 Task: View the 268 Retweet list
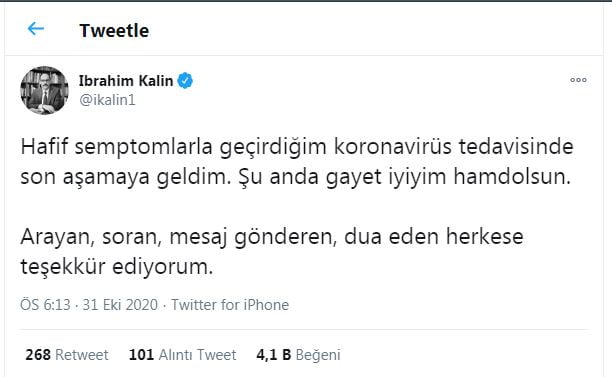pyautogui.click(x=67, y=355)
